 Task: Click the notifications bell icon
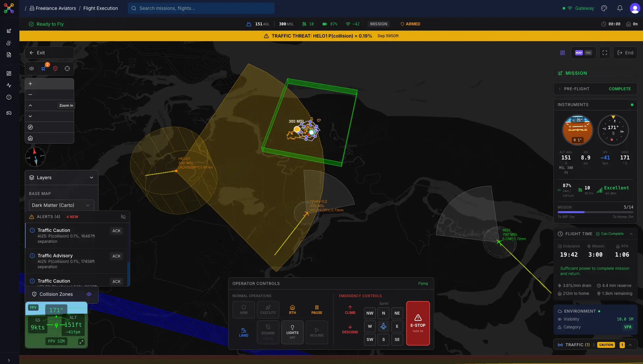point(620,8)
